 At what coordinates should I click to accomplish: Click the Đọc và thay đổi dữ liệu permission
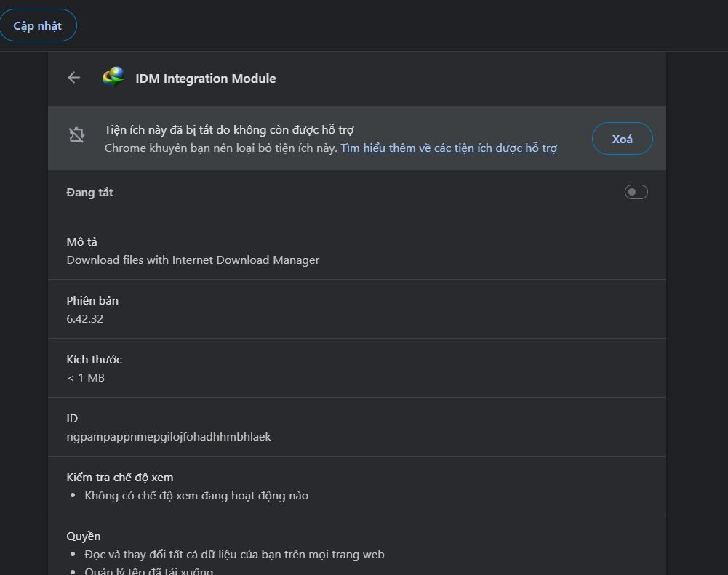pos(234,555)
